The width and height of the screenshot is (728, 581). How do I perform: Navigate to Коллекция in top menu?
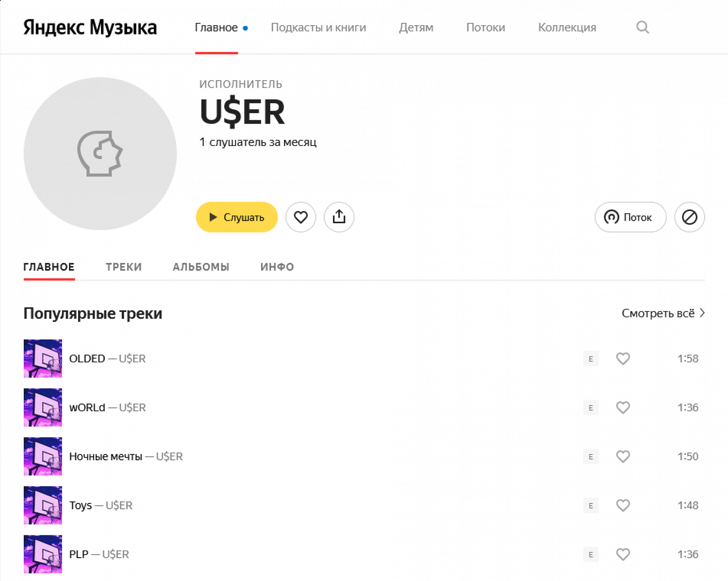(567, 27)
